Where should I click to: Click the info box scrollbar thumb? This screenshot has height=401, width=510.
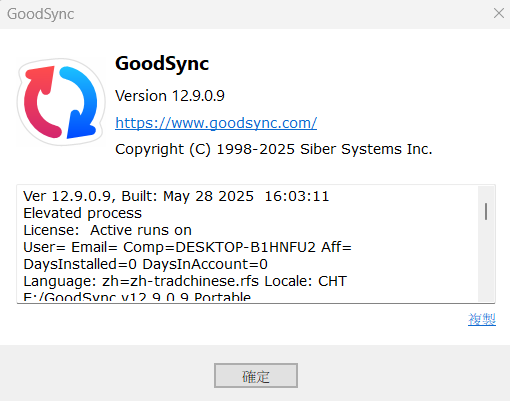click(486, 211)
